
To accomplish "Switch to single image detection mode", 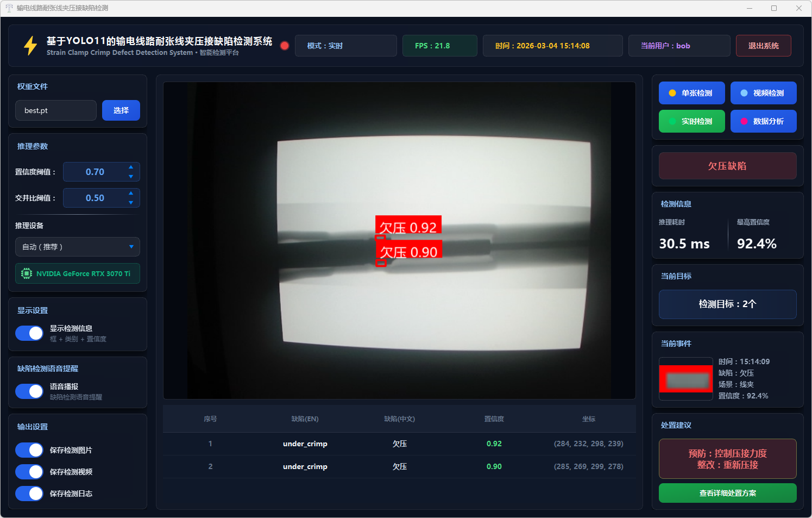I will (x=691, y=93).
